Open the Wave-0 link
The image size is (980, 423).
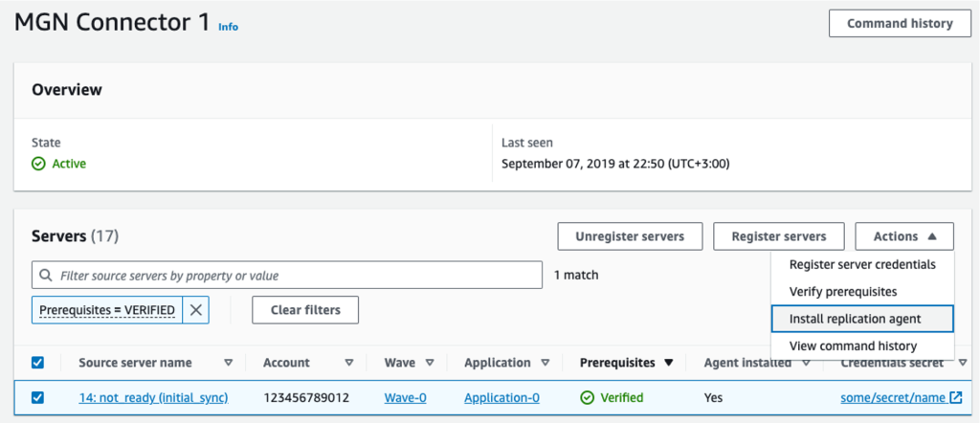click(x=406, y=397)
